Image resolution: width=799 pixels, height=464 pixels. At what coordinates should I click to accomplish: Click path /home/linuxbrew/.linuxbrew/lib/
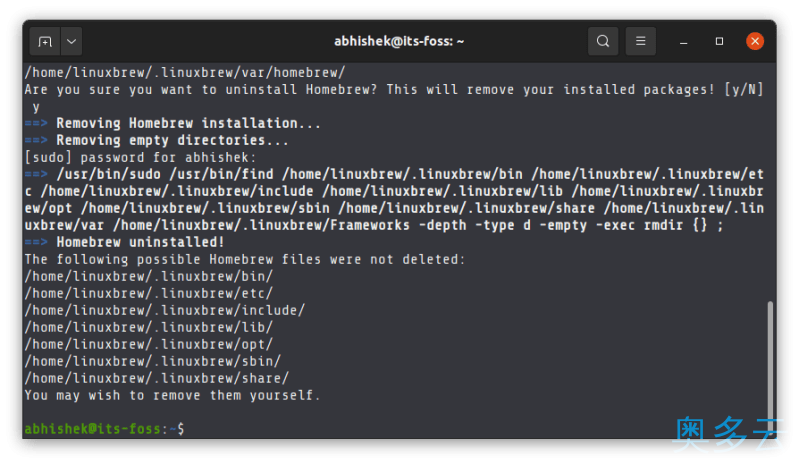pyautogui.click(x=149, y=327)
